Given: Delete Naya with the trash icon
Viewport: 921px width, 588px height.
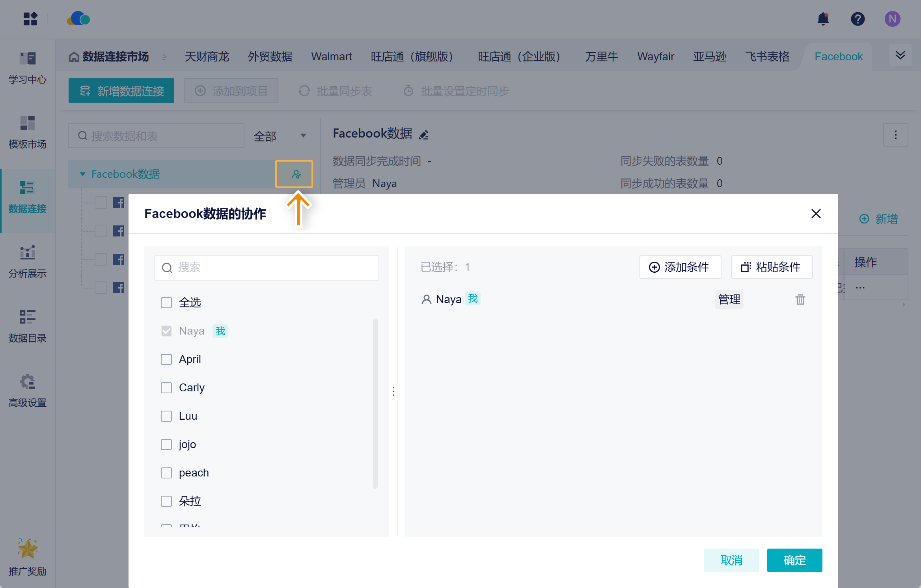Looking at the screenshot, I should (800, 300).
